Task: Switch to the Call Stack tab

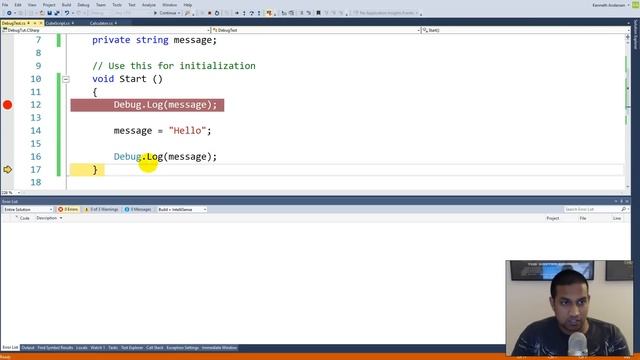Action: click(155, 348)
